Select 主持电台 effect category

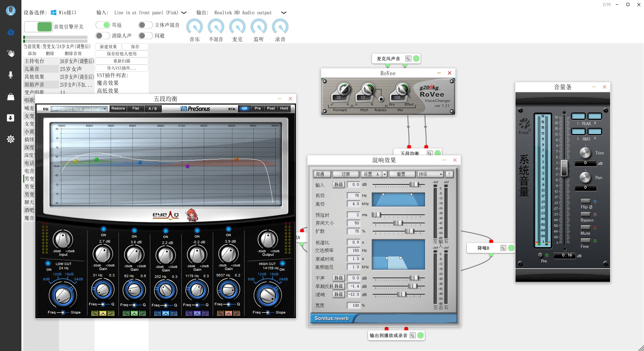(41, 61)
